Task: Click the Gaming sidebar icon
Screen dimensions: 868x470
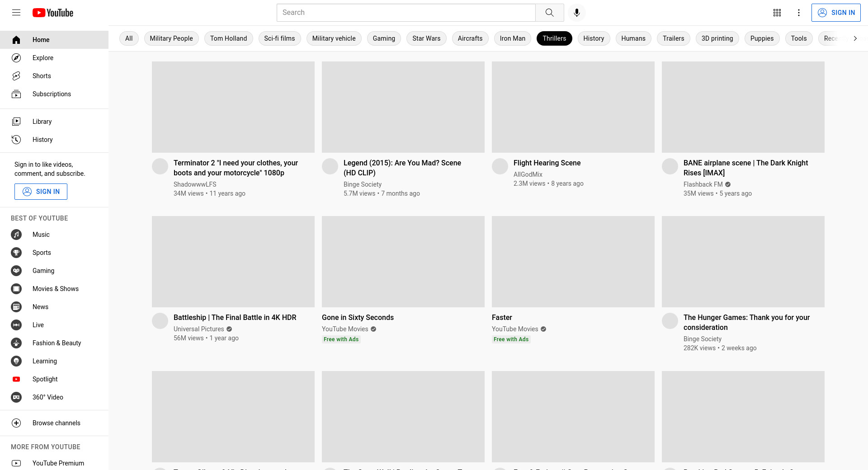Action: [16, 271]
